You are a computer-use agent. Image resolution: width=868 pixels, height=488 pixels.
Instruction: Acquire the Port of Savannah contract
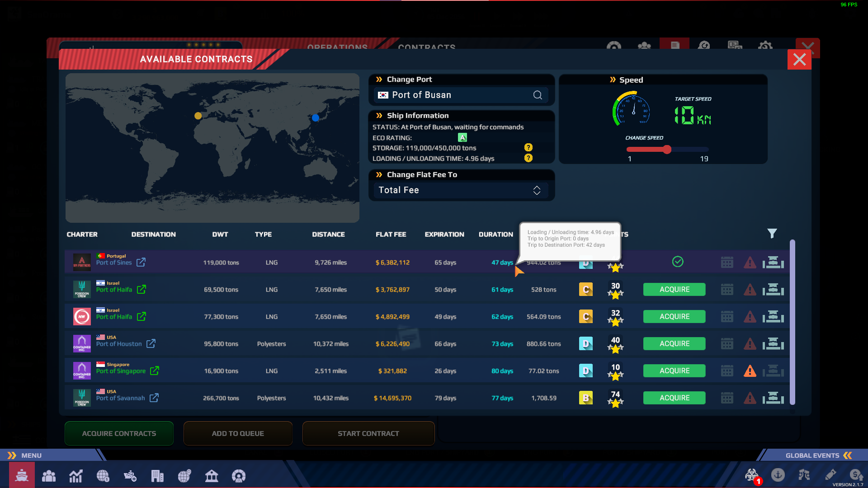coord(675,398)
